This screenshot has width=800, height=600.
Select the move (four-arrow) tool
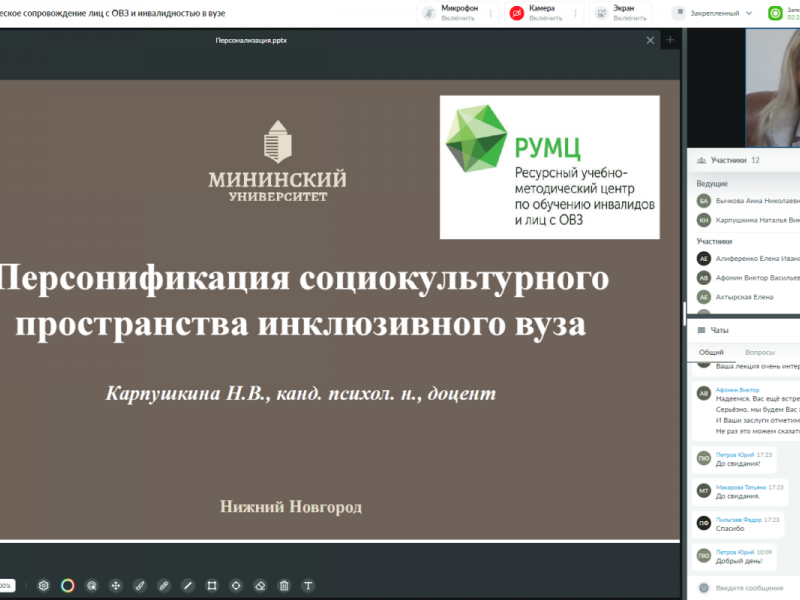click(x=115, y=585)
